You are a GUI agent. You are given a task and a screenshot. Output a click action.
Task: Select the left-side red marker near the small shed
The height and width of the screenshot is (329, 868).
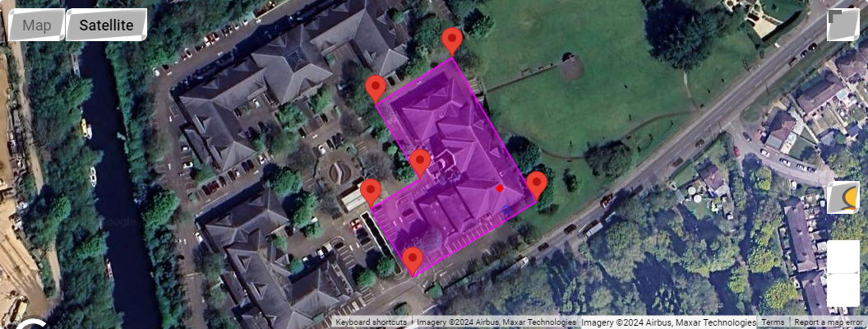371,193
